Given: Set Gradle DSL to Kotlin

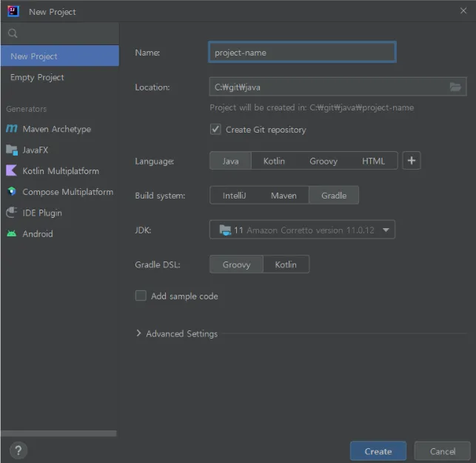Looking at the screenshot, I should pyautogui.click(x=286, y=264).
